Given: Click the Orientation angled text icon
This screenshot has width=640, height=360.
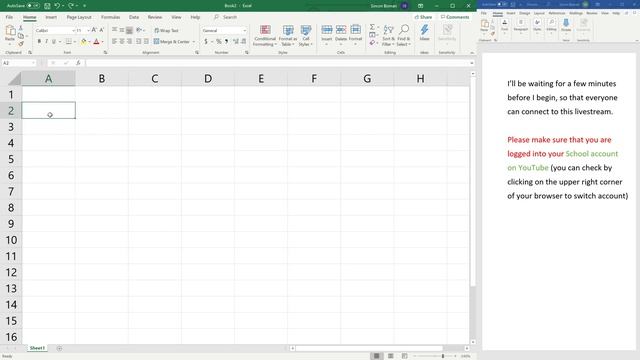Looking at the screenshot, I should click(139, 30).
